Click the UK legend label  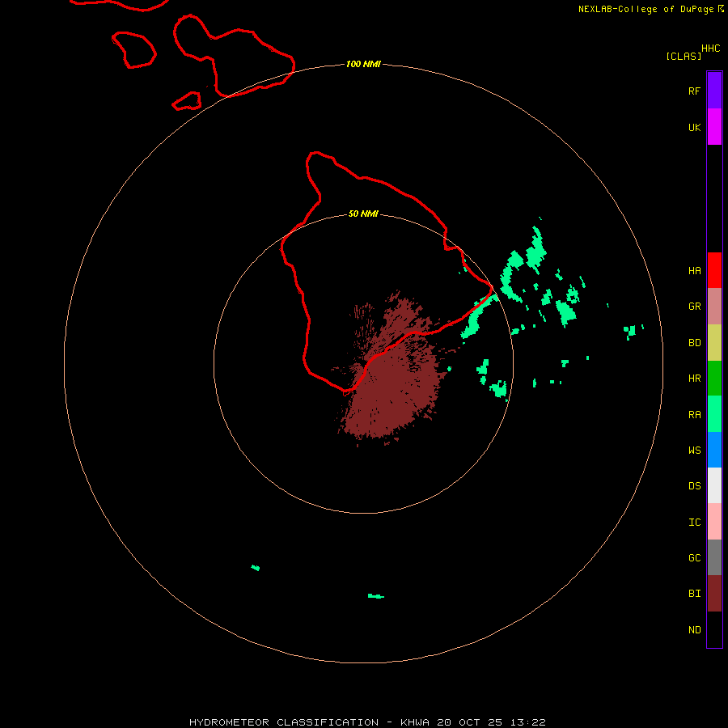coord(694,127)
